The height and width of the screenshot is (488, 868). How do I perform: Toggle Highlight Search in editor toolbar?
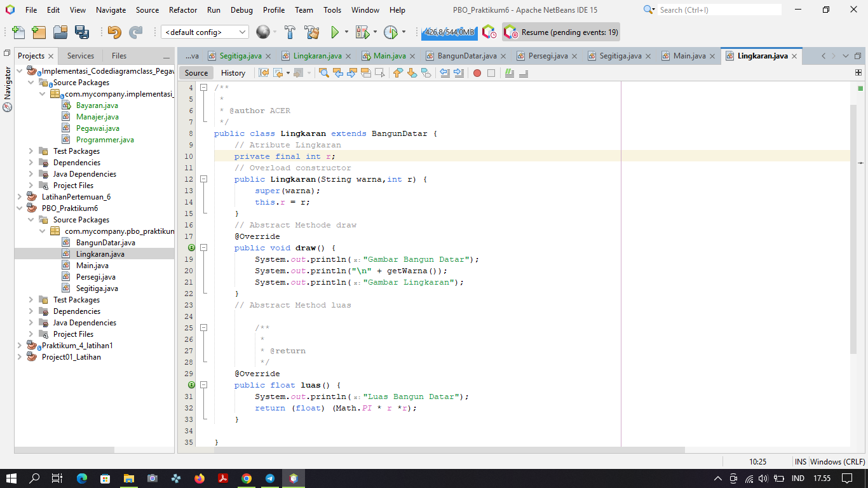(x=365, y=73)
